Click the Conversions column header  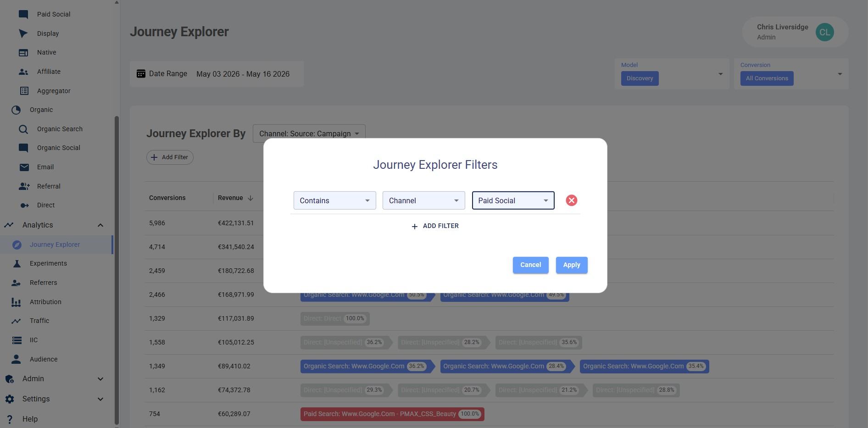(167, 198)
